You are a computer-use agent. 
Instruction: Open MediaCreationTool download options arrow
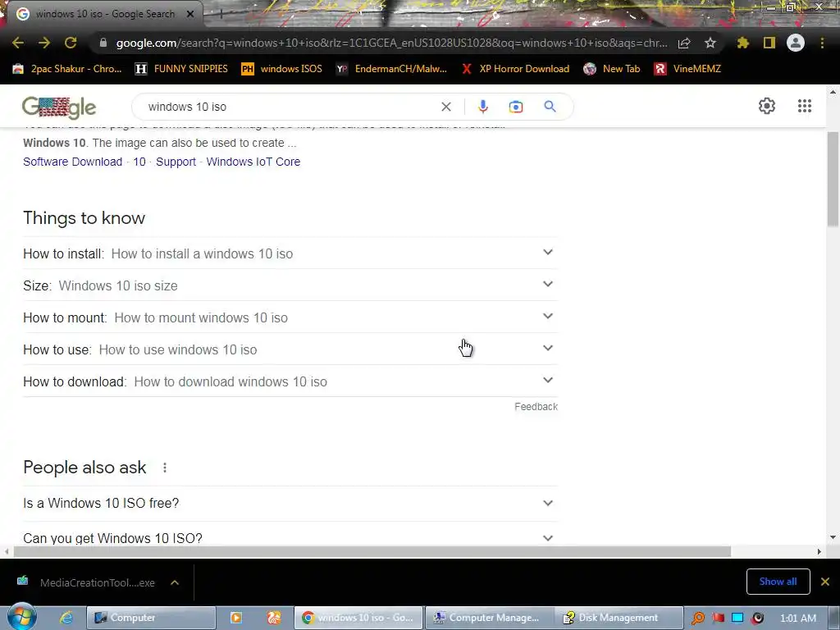175,582
